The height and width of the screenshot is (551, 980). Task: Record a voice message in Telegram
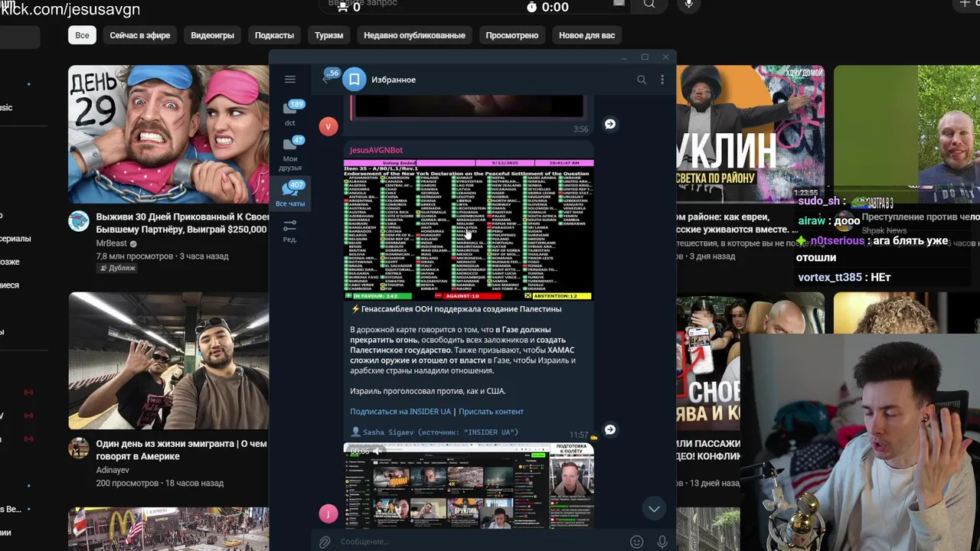(662, 542)
